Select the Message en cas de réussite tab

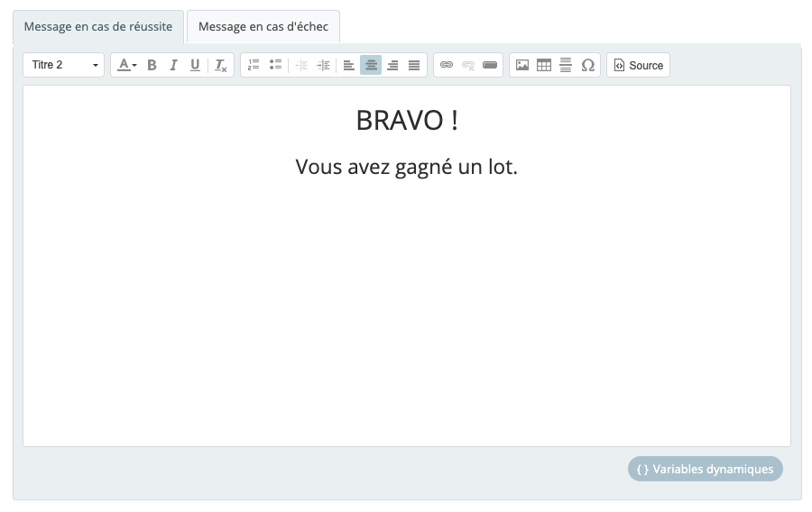pyautogui.click(x=98, y=27)
